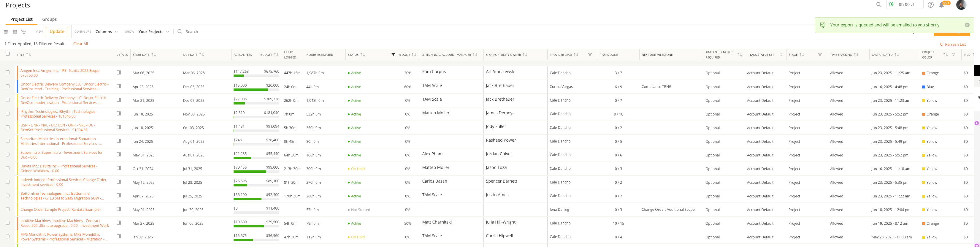Open the Your Projects show dropdown
The height and width of the screenshot is (247, 980).
click(x=154, y=31)
